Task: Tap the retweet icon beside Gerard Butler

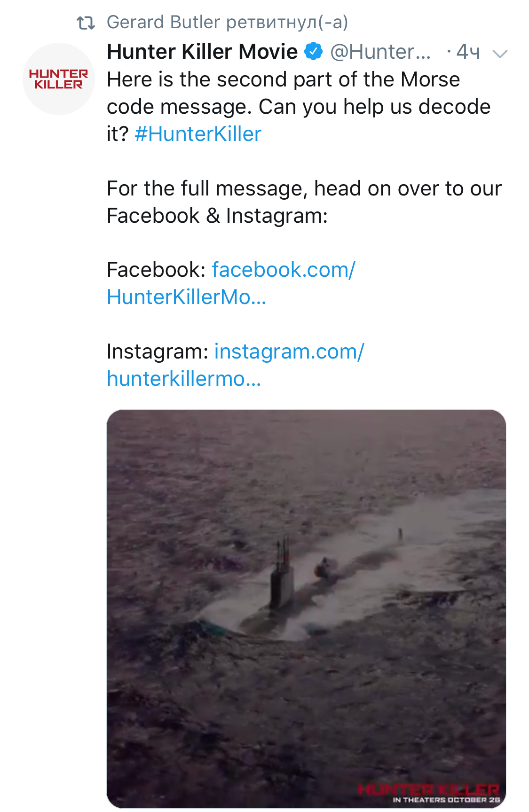Action: coord(86,23)
